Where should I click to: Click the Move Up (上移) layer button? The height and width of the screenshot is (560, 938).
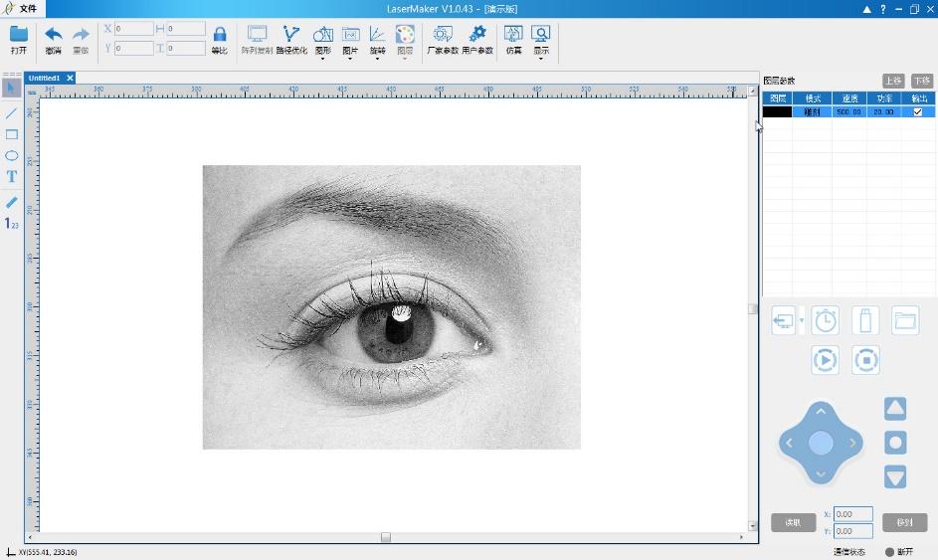pos(893,81)
